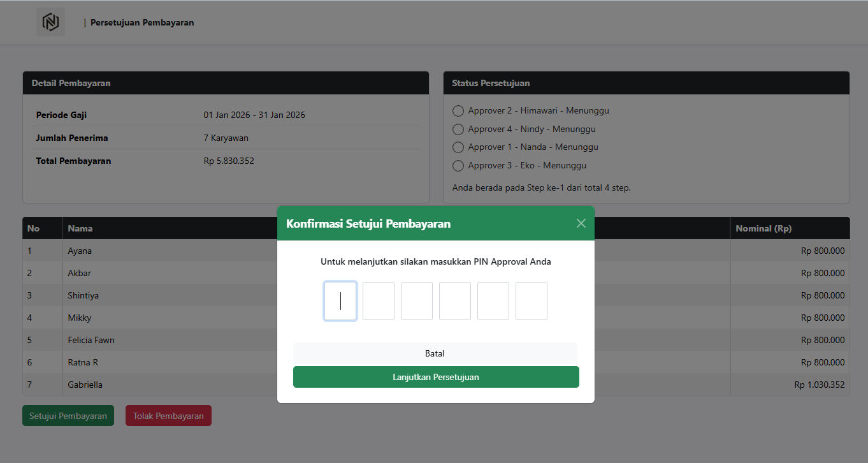This screenshot has width=868, height=463.
Task: Click the N logo icon in header
Action: click(x=50, y=22)
